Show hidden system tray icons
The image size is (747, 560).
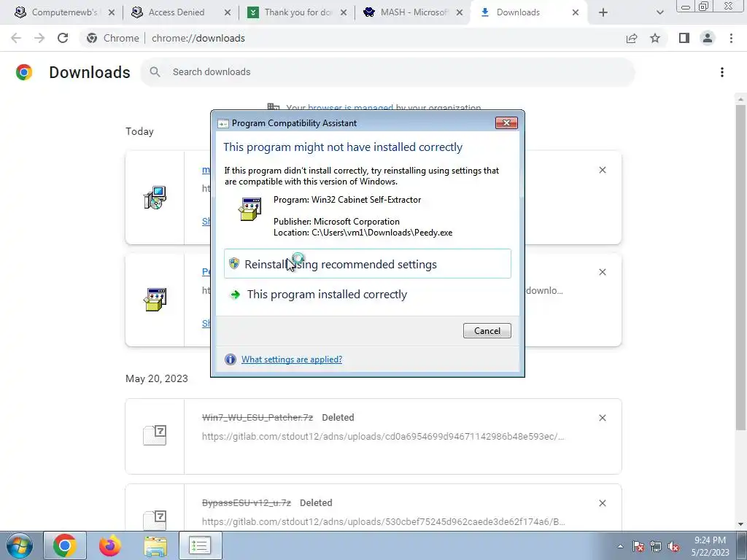coord(620,546)
